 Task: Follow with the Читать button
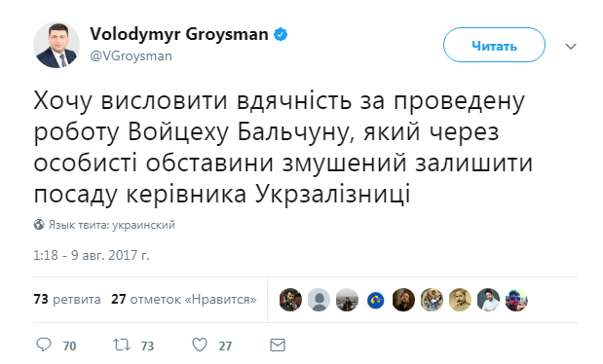point(494,45)
